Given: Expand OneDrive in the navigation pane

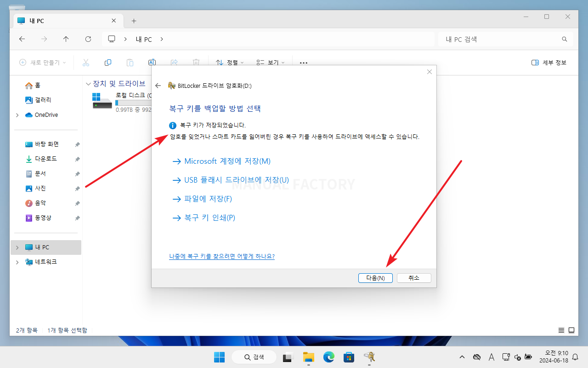Looking at the screenshot, I should point(17,115).
